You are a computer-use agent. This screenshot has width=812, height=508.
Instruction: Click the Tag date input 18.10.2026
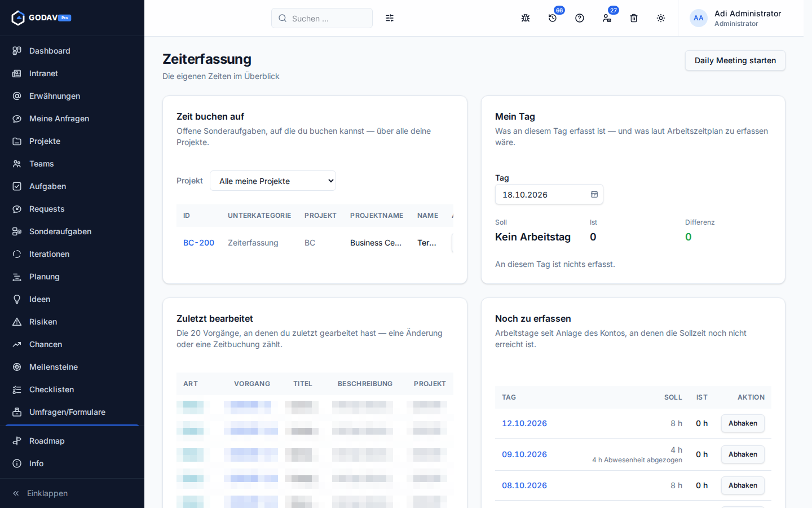pyautogui.click(x=549, y=194)
